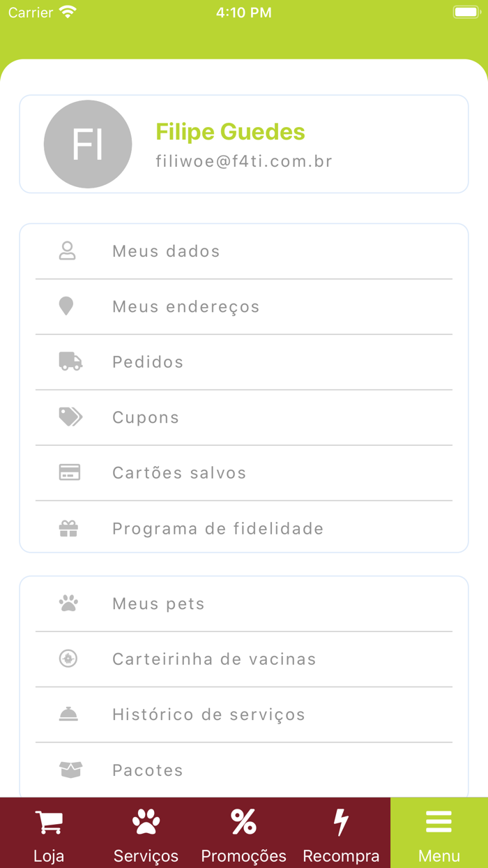Screen dimensions: 488x868
Task: Select the vaccine icon for Carteirinha de vacinas
Action: coord(68,659)
